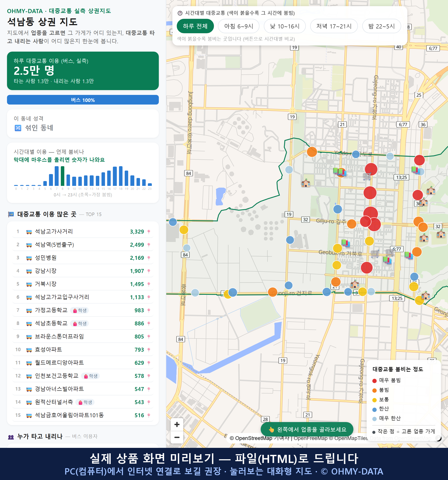
Task: Click the chart bar for hour 7
Action: [x=57, y=176]
